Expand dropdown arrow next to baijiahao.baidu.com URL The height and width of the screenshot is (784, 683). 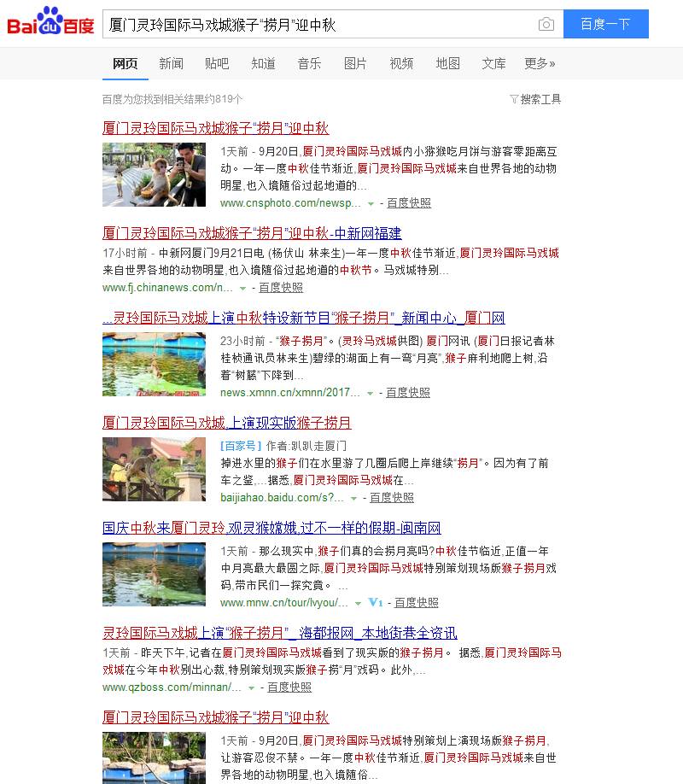(x=353, y=498)
